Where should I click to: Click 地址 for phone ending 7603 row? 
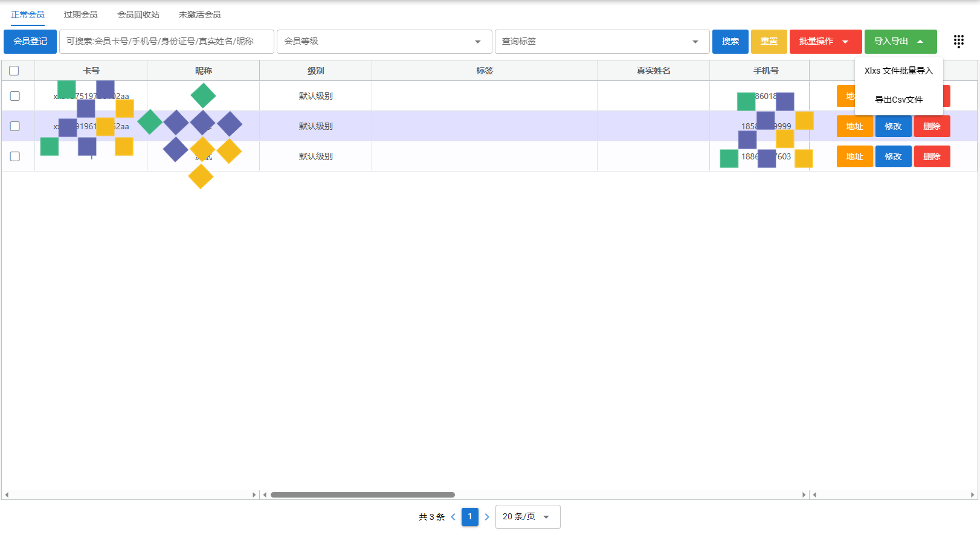pyautogui.click(x=854, y=156)
